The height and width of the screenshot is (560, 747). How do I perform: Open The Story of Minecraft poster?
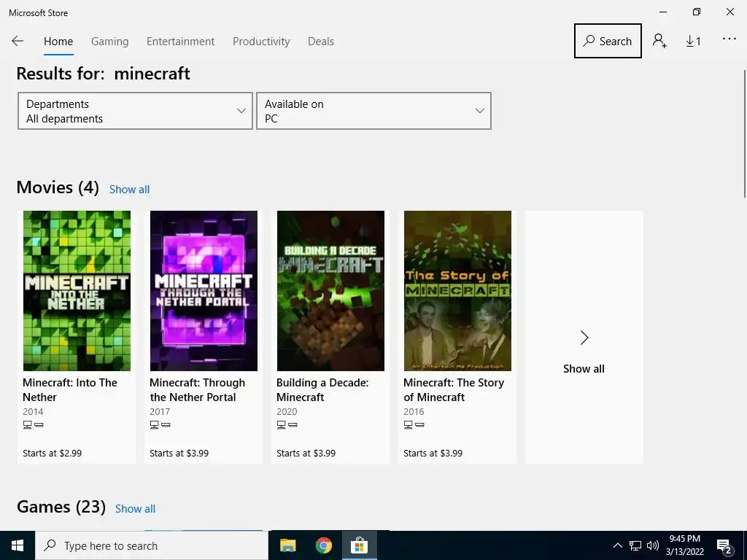[x=457, y=290]
